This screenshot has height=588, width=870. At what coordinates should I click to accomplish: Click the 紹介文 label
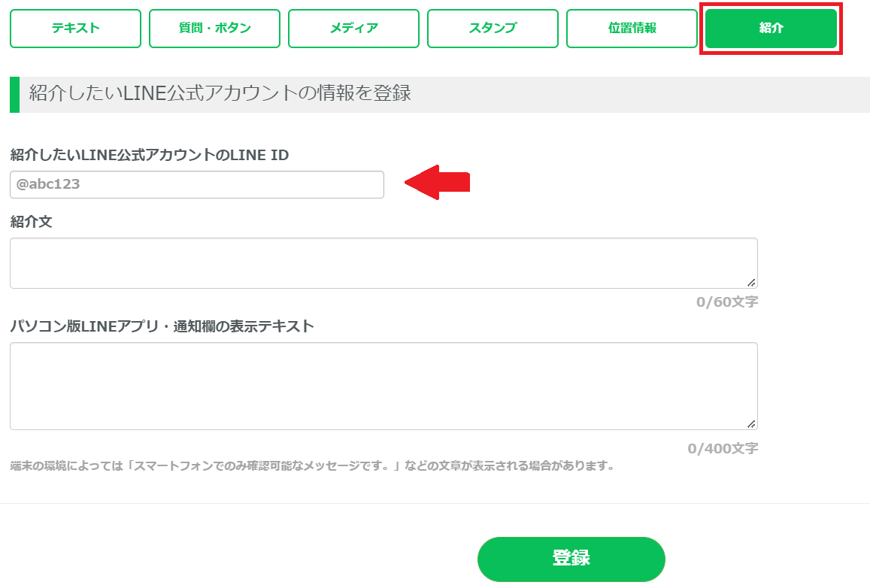31,222
